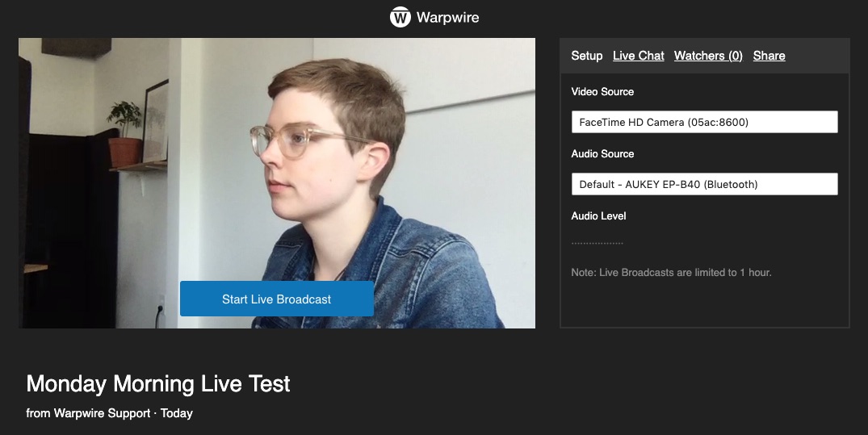The width and height of the screenshot is (868, 435).
Task: Click the Today date text
Action: click(x=177, y=413)
